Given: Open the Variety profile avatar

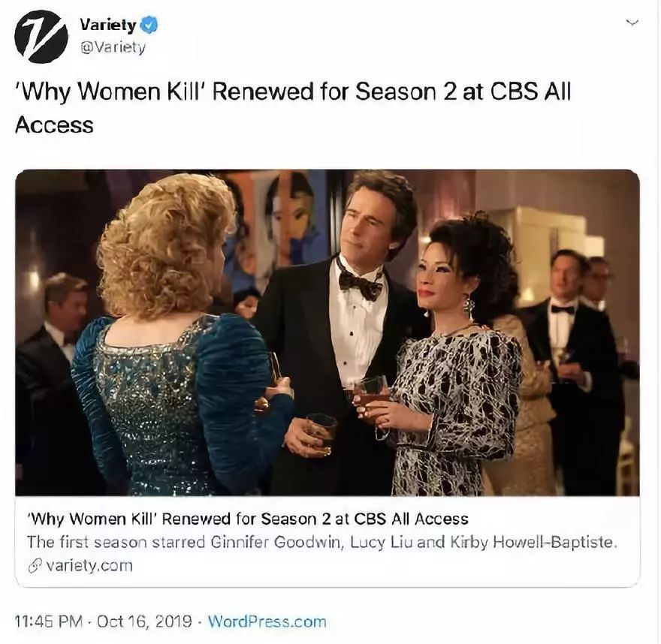Looking at the screenshot, I should pos(41,37).
